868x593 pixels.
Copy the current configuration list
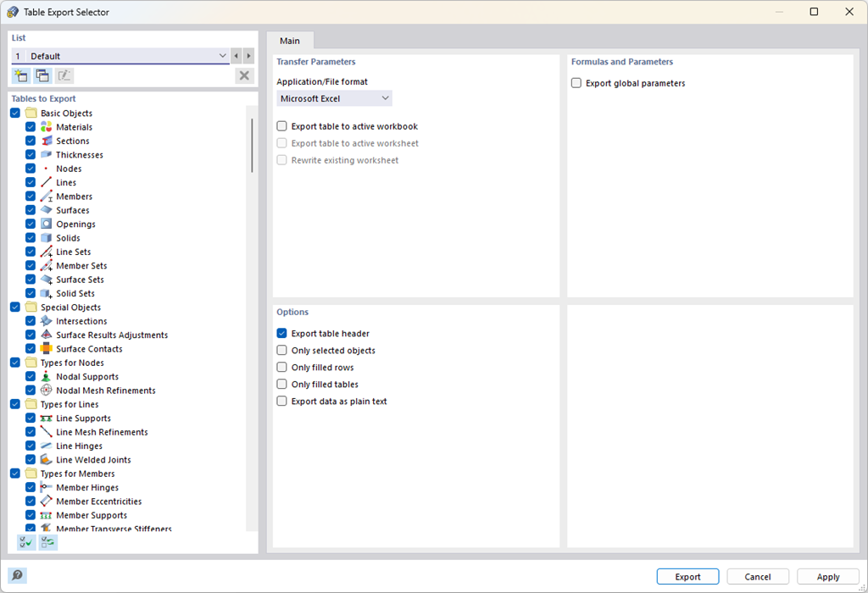[42, 75]
